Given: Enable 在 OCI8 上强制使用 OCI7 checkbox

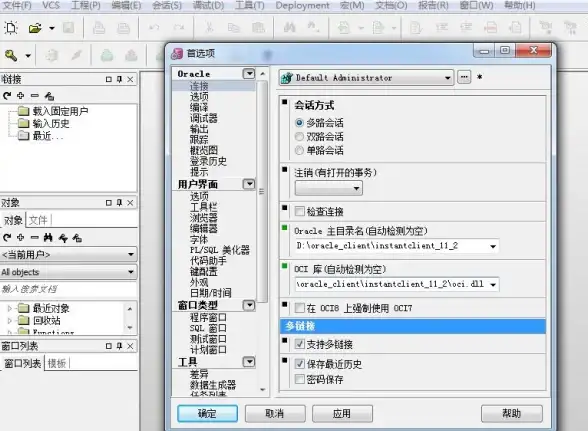Looking at the screenshot, I should pyautogui.click(x=300, y=308).
